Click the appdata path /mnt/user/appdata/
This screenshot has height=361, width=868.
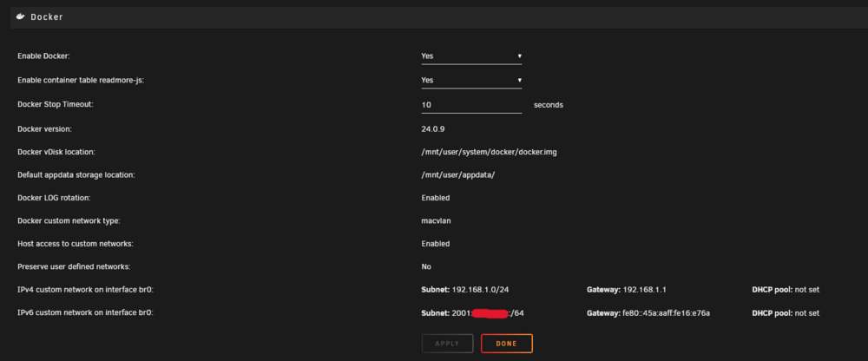tap(457, 175)
